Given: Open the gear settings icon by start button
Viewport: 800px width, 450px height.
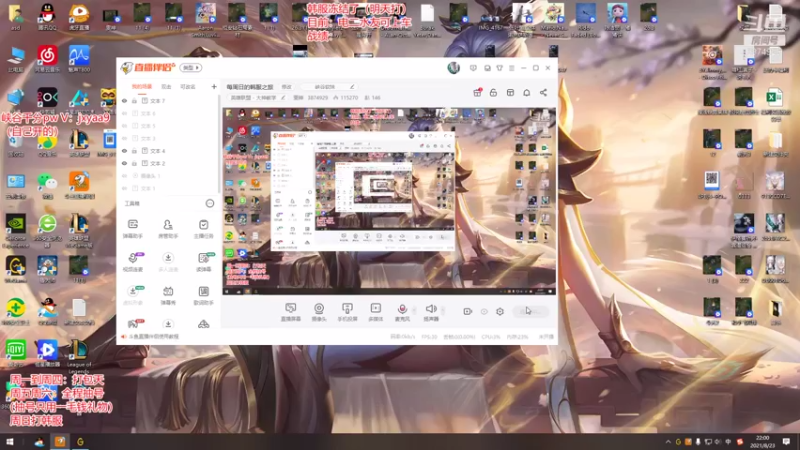Looking at the screenshot, I should [500, 311].
